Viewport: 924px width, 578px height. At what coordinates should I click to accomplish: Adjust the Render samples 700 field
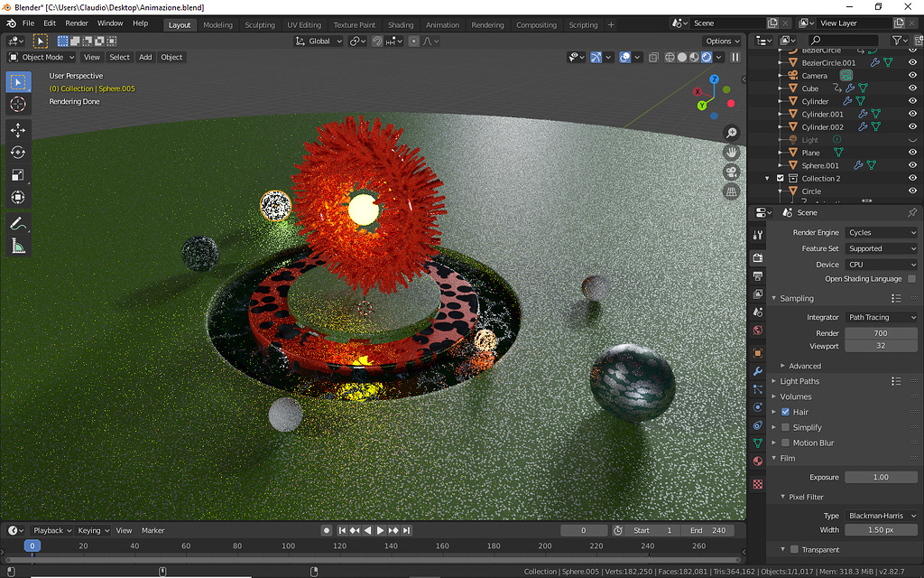[x=882, y=333]
